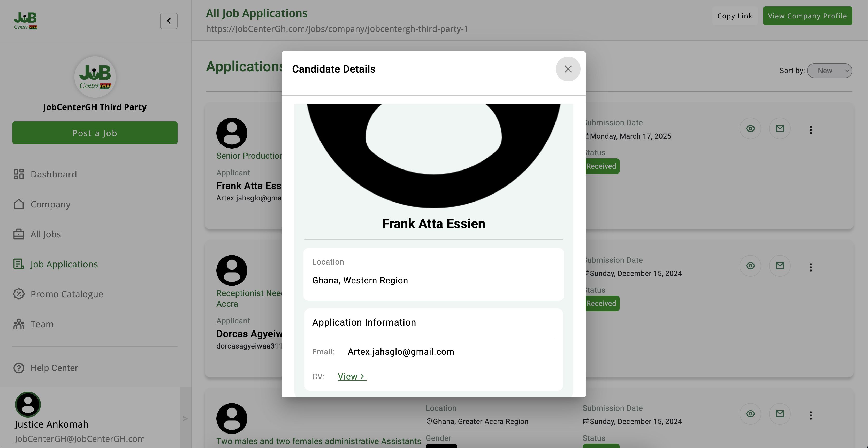
Task: View Frank Atta Essien's application eye icon
Action: click(x=750, y=129)
